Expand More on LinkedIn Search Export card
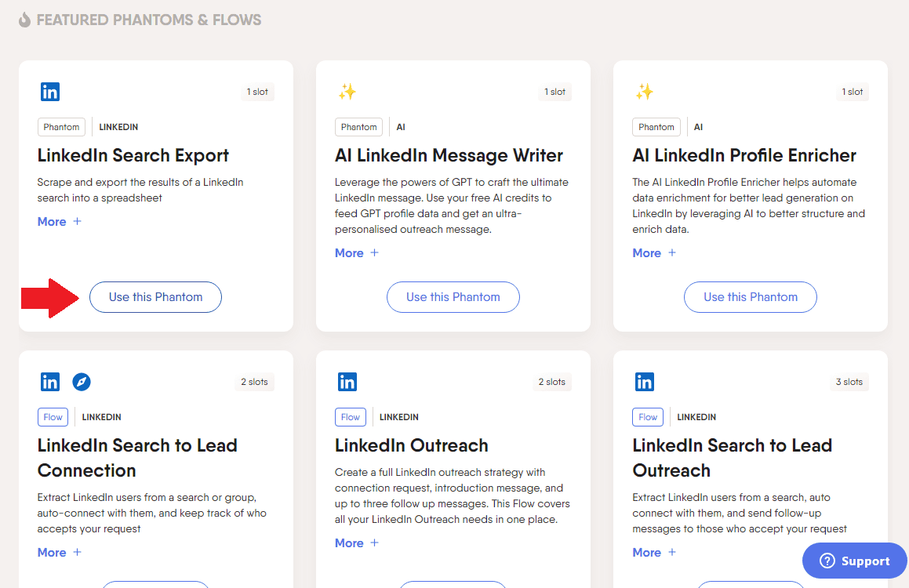Image resolution: width=909 pixels, height=588 pixels. coord(59,222)
